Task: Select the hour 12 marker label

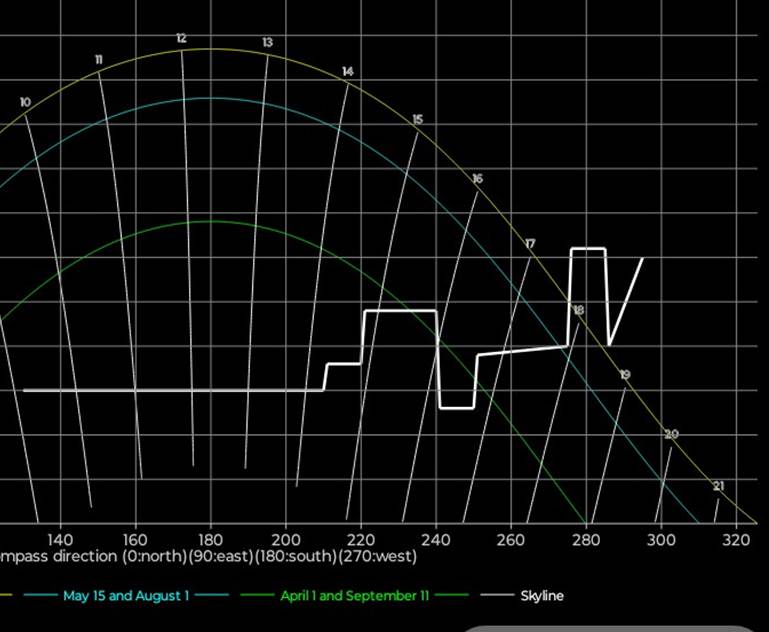Action: click(181, 38)
